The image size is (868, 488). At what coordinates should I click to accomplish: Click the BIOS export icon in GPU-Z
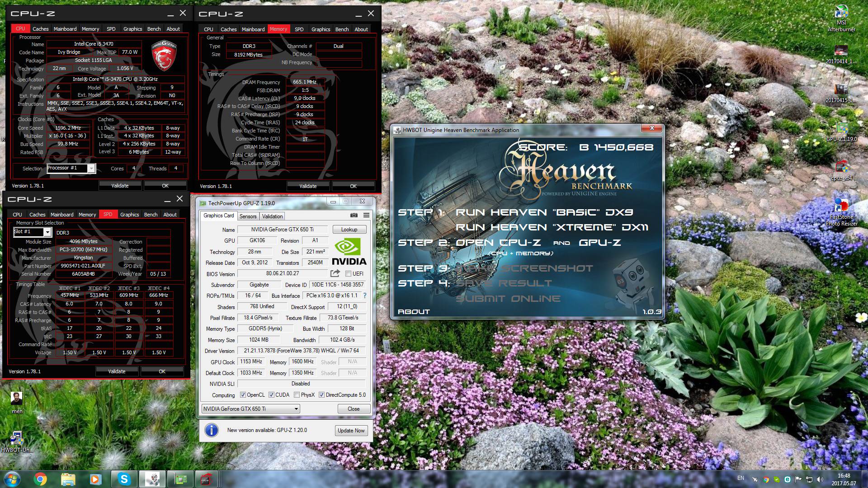(x=335, y=273)
